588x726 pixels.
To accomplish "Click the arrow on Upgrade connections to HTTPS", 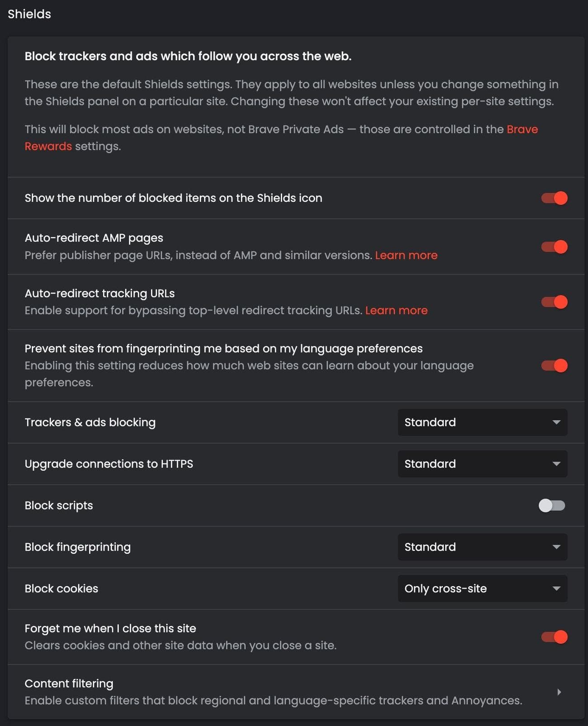I will (556, 464).
